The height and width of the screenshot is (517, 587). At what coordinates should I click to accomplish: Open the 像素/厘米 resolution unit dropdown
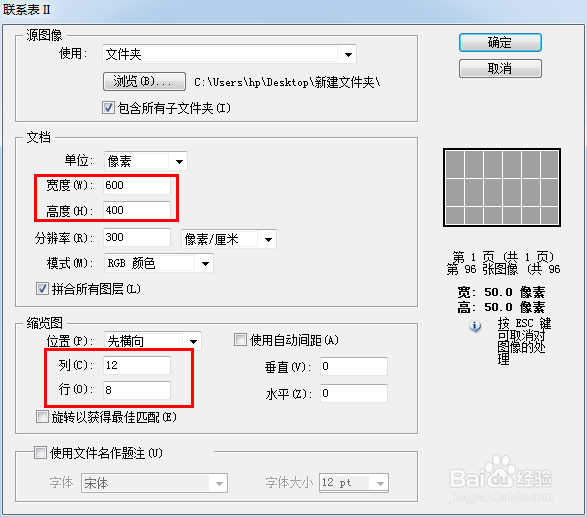pos(229,239)
